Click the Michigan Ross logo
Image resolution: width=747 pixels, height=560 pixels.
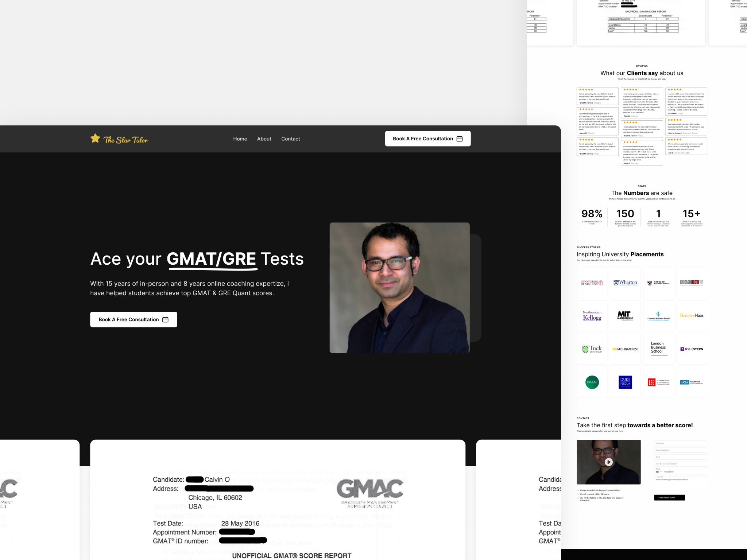[x=625, y=349]
